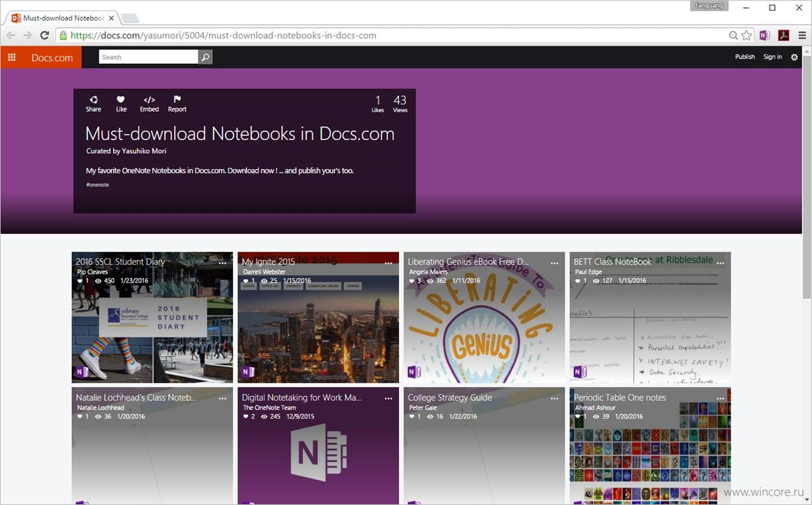Open options menu on My Ignite 2015

coord(389,263)
